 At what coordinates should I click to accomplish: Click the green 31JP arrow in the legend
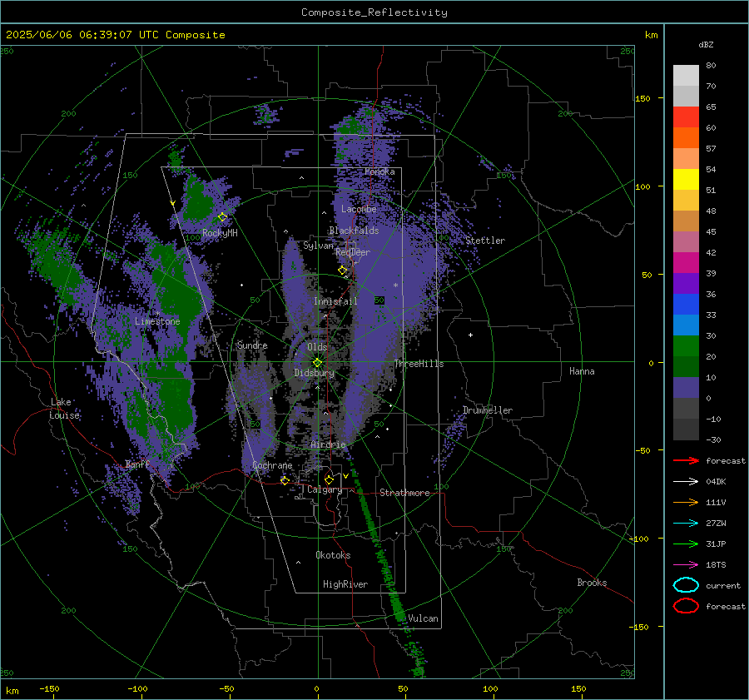[x=686, y=544]
